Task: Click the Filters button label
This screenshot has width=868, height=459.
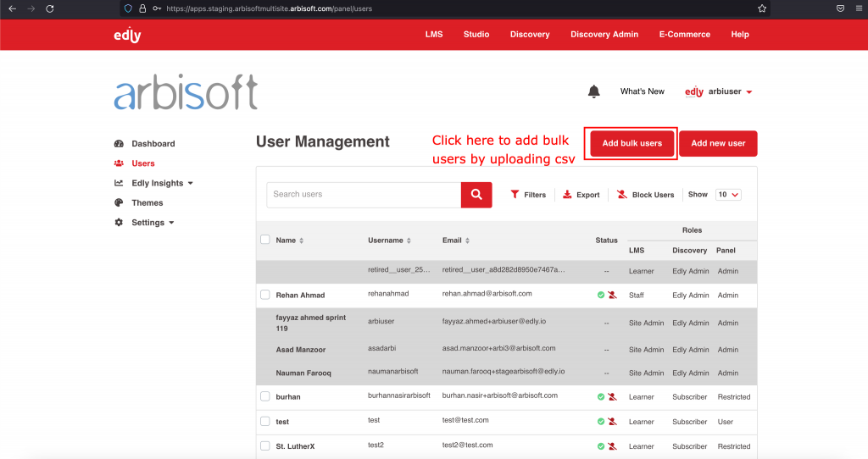Action: pos(535,195)
